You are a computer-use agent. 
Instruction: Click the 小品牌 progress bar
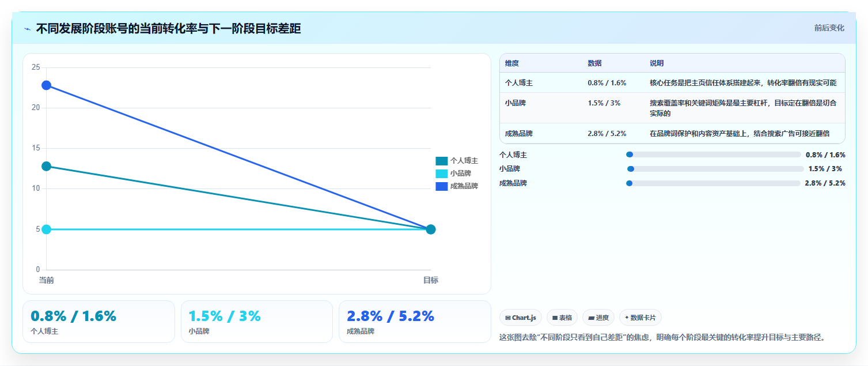715,169
